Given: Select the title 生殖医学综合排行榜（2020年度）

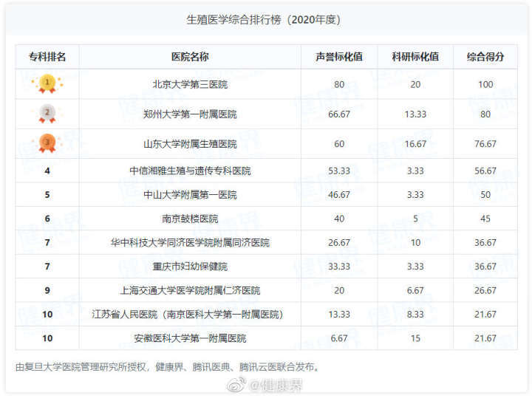Looking at the screenshot, I should [263, 20].
